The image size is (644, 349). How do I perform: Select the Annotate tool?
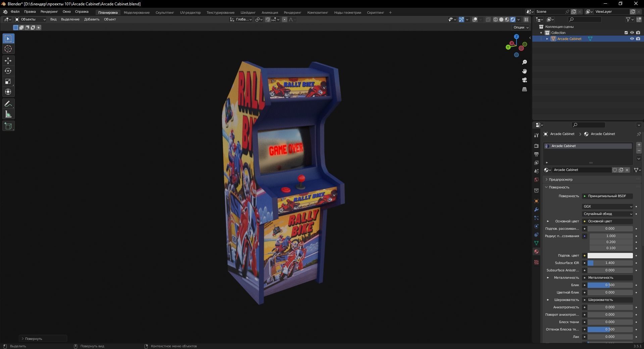tap(8, 104)
